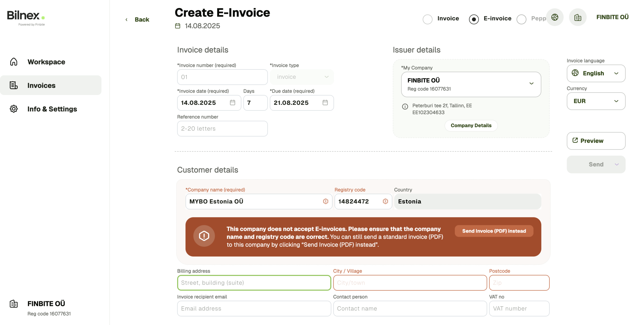Click the calendar icon beside 14.08.2025 under the title
This screenshot has height=325, width=644.
click(178, 26)
